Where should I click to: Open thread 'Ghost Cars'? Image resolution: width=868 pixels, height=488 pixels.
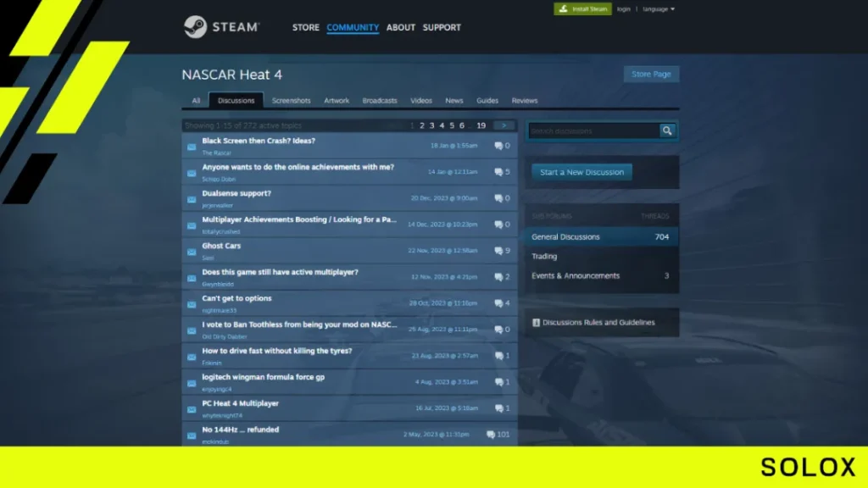(x=221, y=246)
